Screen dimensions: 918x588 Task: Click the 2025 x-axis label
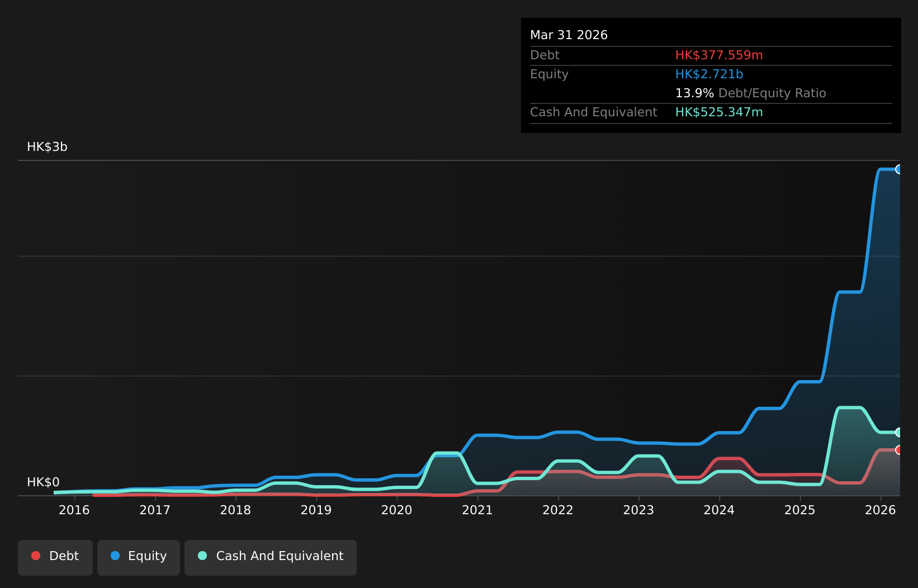(x=800, y=510)
